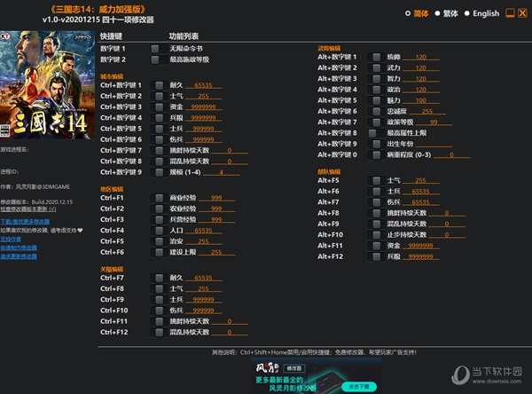The height and width of the screenshot is (394, 532).
Task: Enable 无限命令书 cheat checkbox
Action: 157,47
